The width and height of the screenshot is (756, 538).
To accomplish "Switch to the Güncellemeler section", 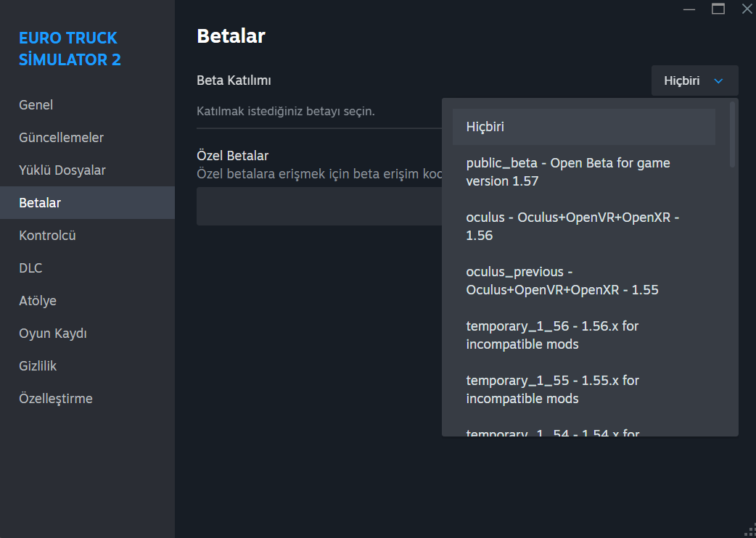I will pyautogui.click(x=87, y=137).
